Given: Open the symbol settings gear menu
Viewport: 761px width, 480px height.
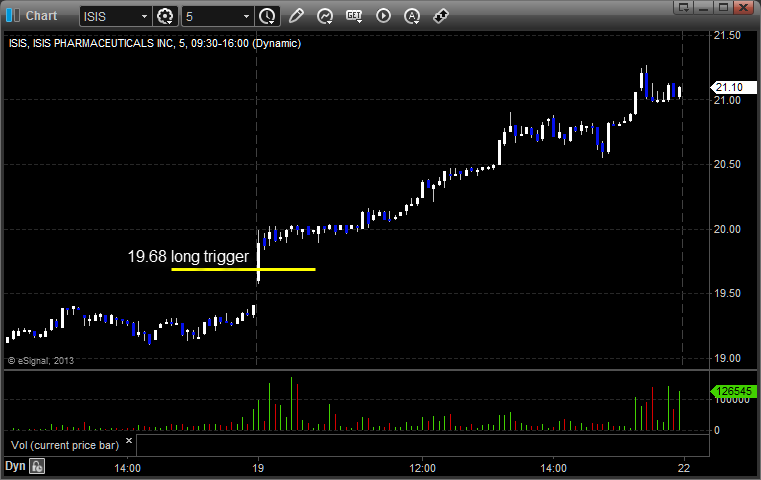Looking at the screenshot, I should [165, 17].
